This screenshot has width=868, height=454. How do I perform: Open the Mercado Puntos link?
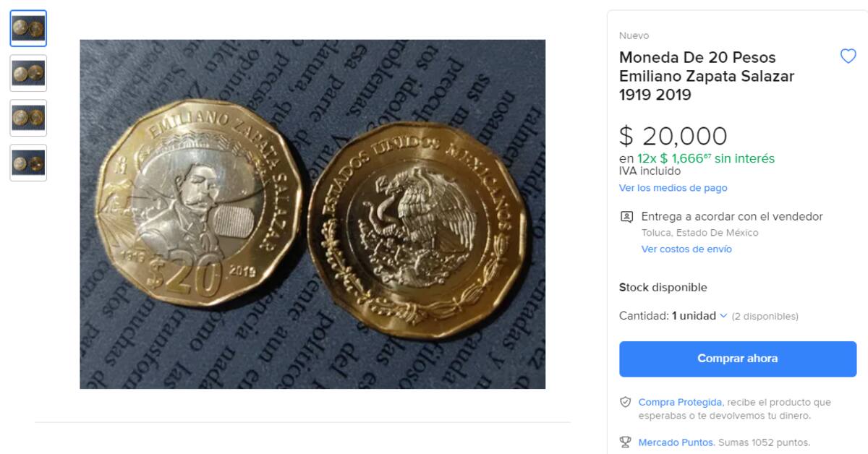click(676, 442)
